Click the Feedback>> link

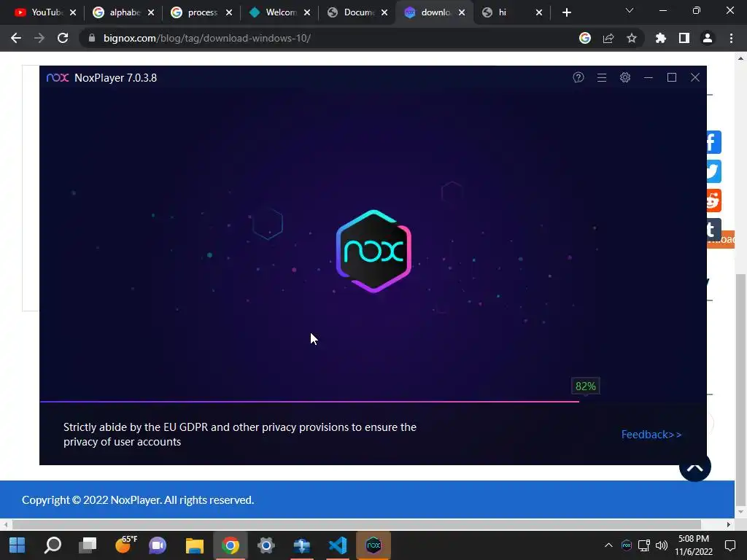651,435
